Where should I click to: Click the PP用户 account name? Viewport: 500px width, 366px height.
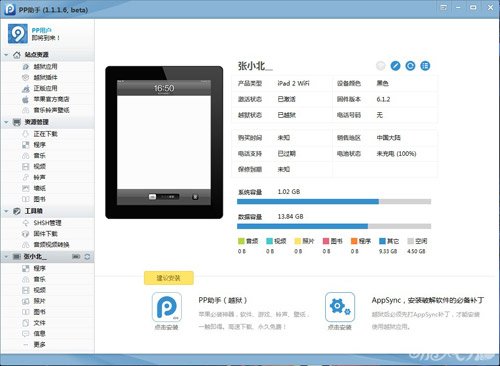coord(42,30)
